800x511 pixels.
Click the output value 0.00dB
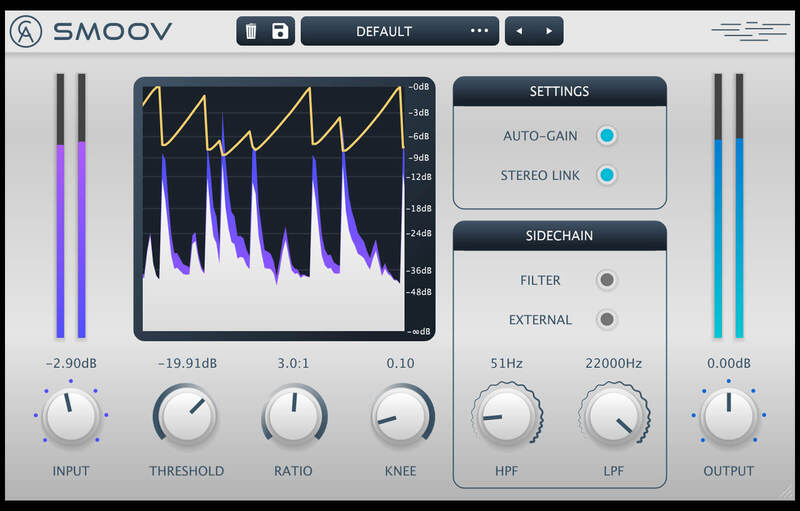(729, 363)
